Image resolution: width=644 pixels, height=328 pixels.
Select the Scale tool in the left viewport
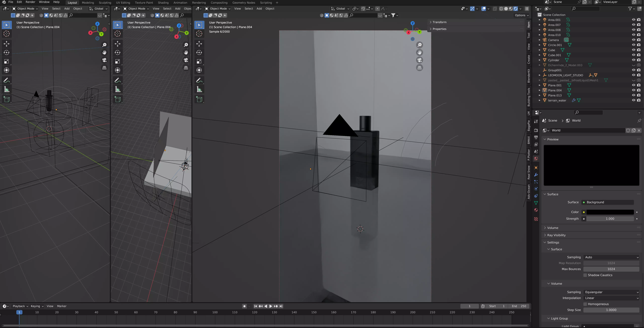[x=7, y=62]
